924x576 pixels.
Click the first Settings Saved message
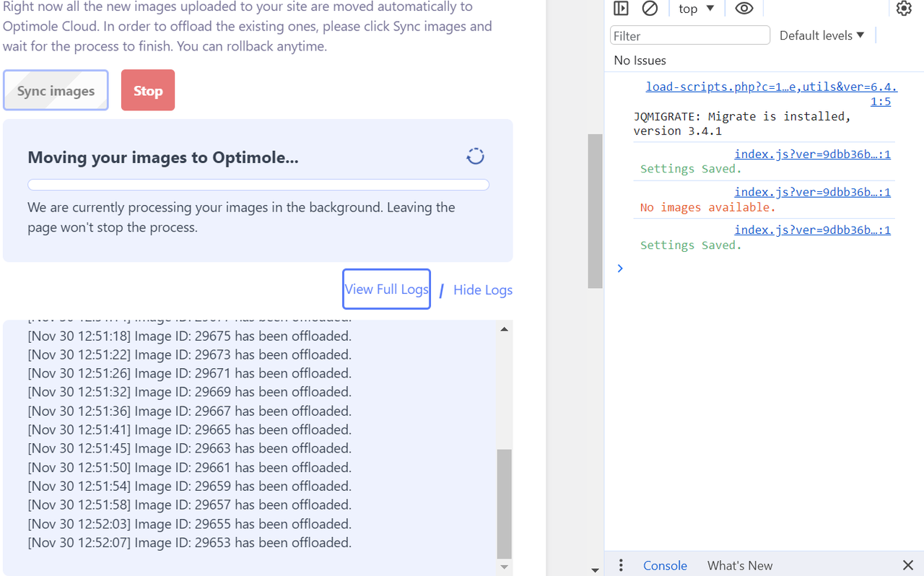coord(691,169)
